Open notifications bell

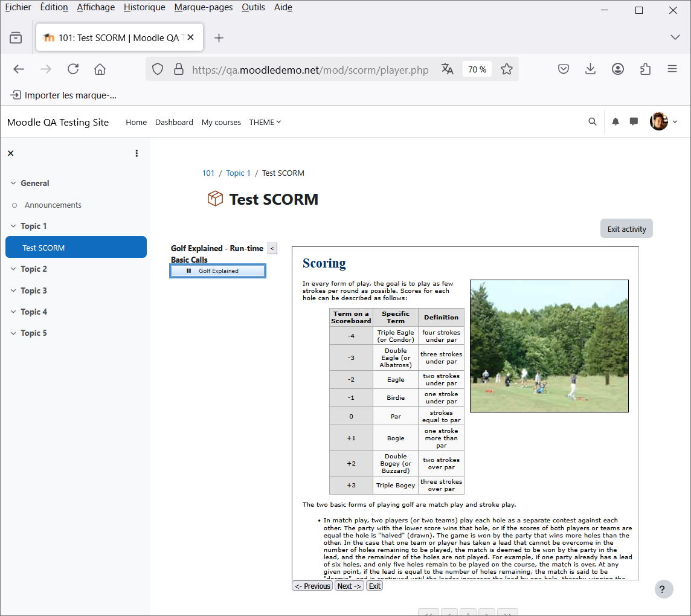[x=615, y=121]
